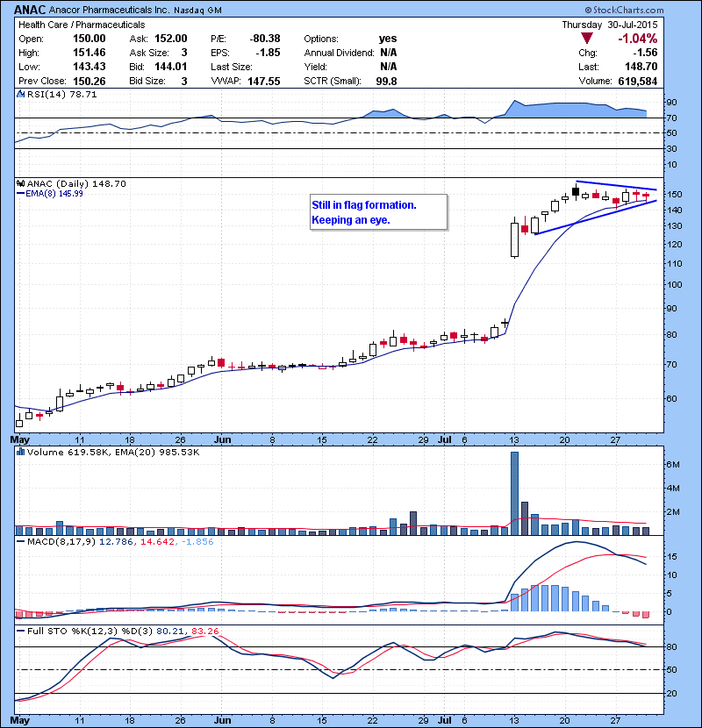Click the 100 price level on the price axis
The image size is (702, 728).
(x=674, y=284)
